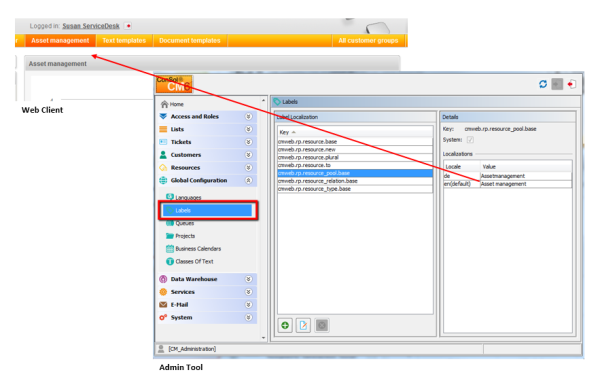This screenshot has width=600, height=385.
Task: Select key cmweb.rp.resource.new
Action: (x=355, y=150)
